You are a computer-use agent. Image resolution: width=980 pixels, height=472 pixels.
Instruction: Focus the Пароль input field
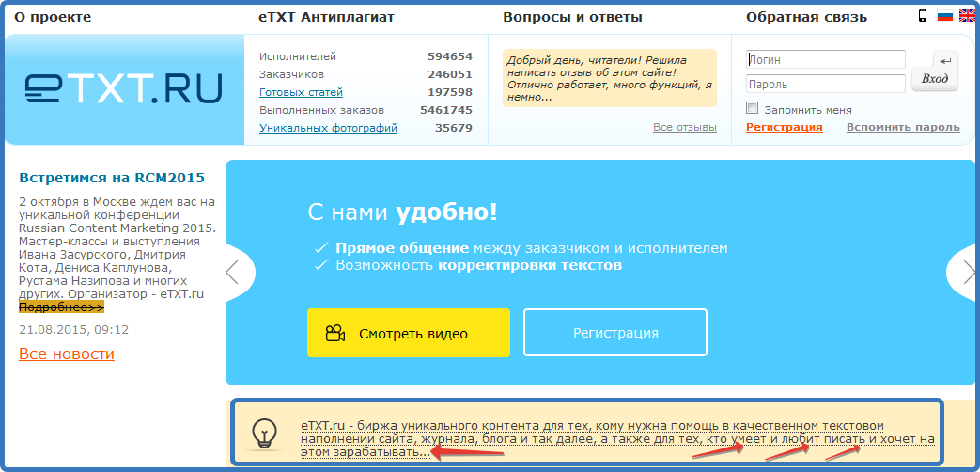[x=826, y=84]
